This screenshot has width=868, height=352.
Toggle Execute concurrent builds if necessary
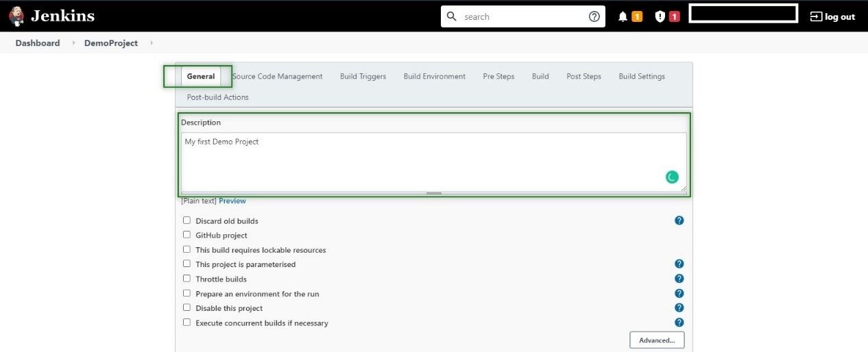[x=186, y=323]
